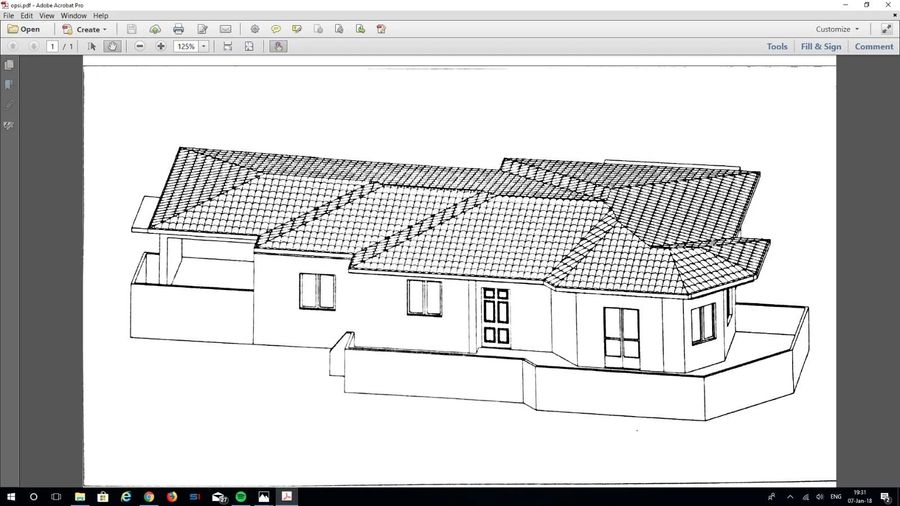Open the Window menu
The image size is (900, 506).
click(x=74, y=16)
